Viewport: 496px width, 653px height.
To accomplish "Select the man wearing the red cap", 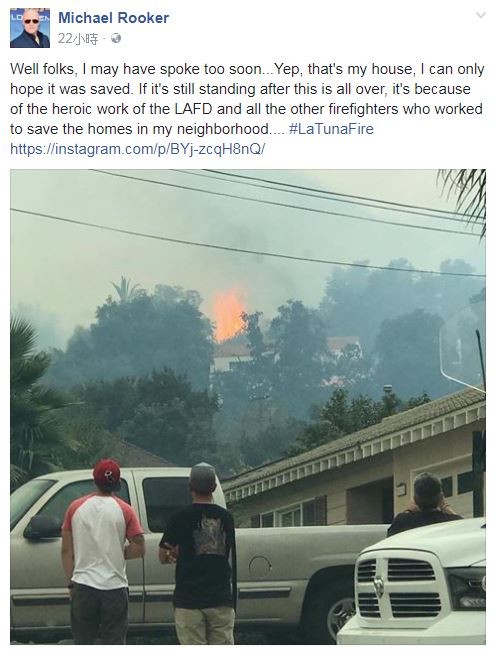I will [x=102, y=552].
